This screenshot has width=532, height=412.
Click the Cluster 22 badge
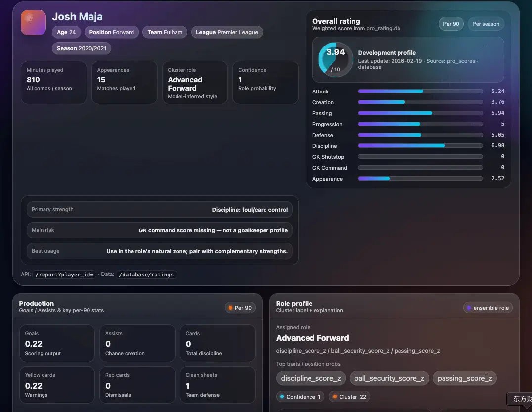point(349,396)
